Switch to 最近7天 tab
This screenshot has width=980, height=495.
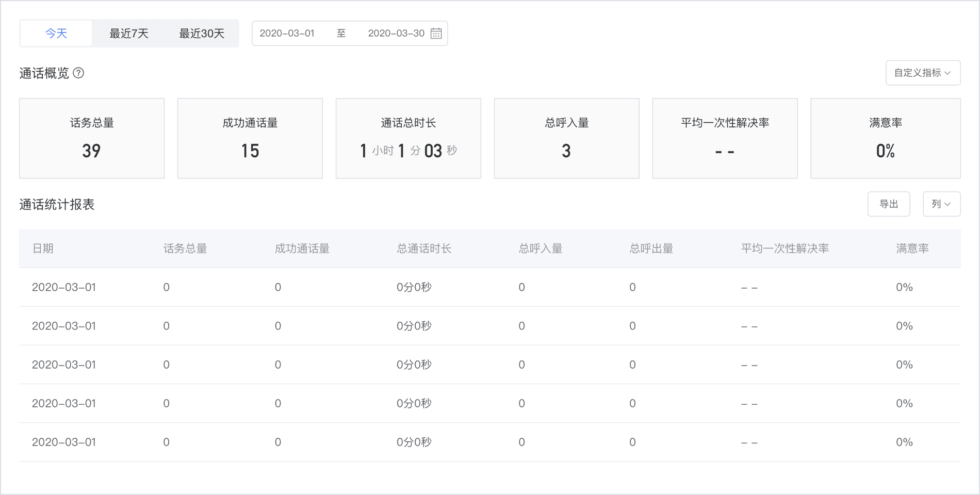(129, 34)
